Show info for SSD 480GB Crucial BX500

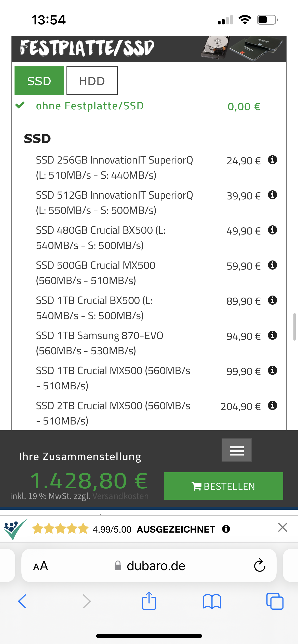click(272, 230)
